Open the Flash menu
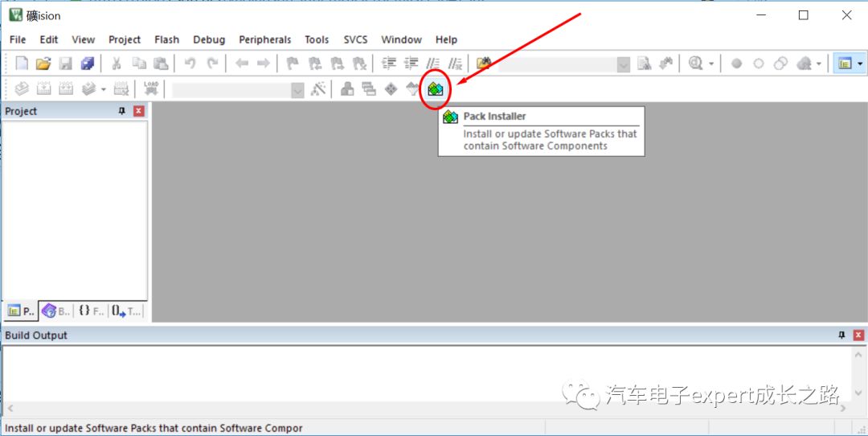Image resolution: width=868 pixels, height=436 pixels. [166, 39]
